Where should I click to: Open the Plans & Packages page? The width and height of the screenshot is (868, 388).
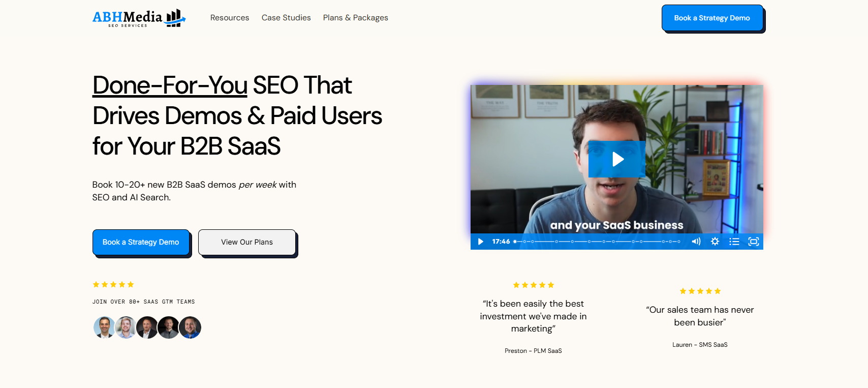tap(355, 17)
